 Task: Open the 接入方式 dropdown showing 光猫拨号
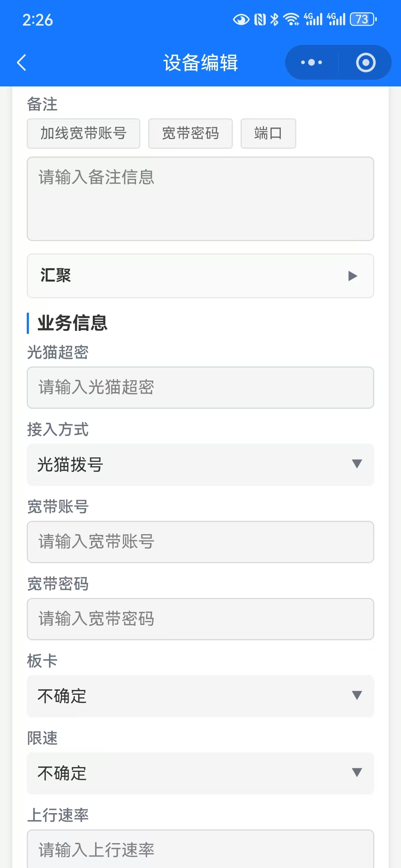200,464
